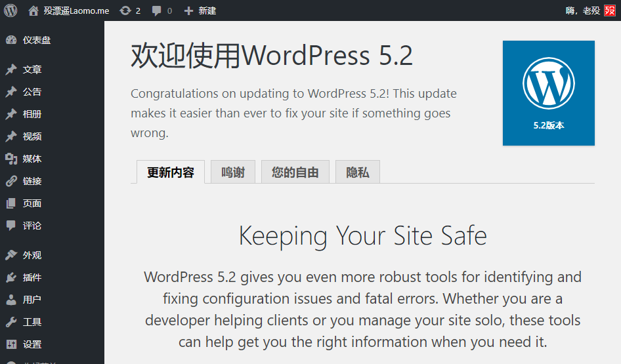Click the pin icon next to 相册
The height and width of the screenshot is (364, 621).
pos(11,114)
